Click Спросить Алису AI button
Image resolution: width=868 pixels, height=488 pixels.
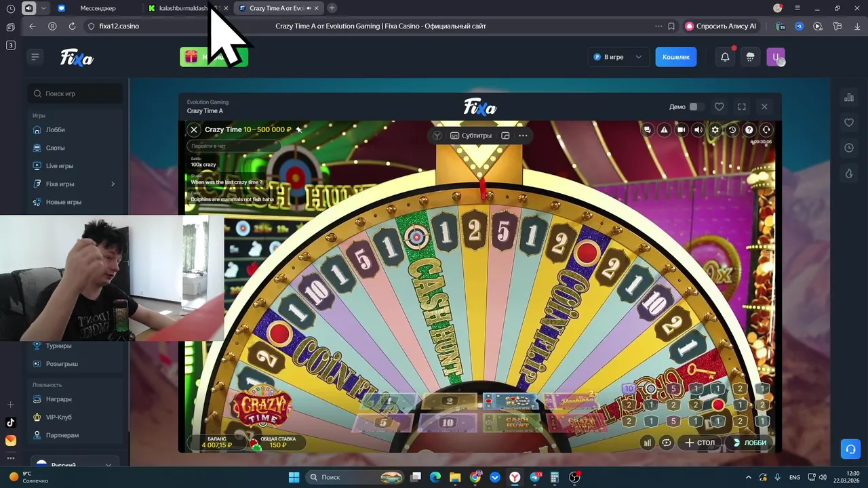click(721, 26)
